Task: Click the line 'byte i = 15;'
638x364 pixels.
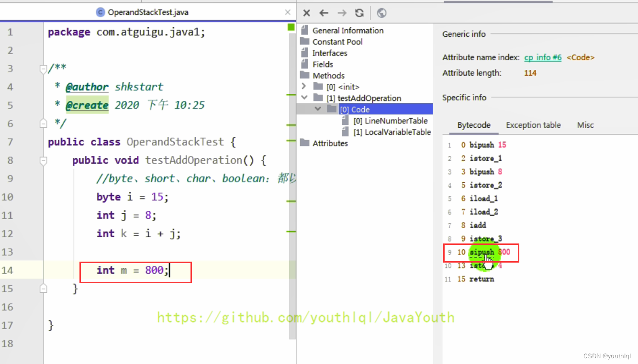Action: pos(133,197)
